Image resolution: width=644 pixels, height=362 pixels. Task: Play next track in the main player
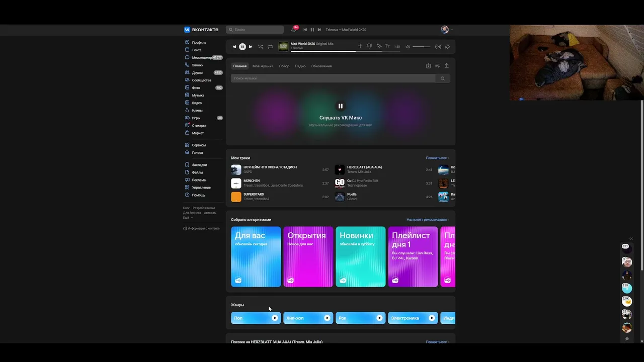(251, 47)
